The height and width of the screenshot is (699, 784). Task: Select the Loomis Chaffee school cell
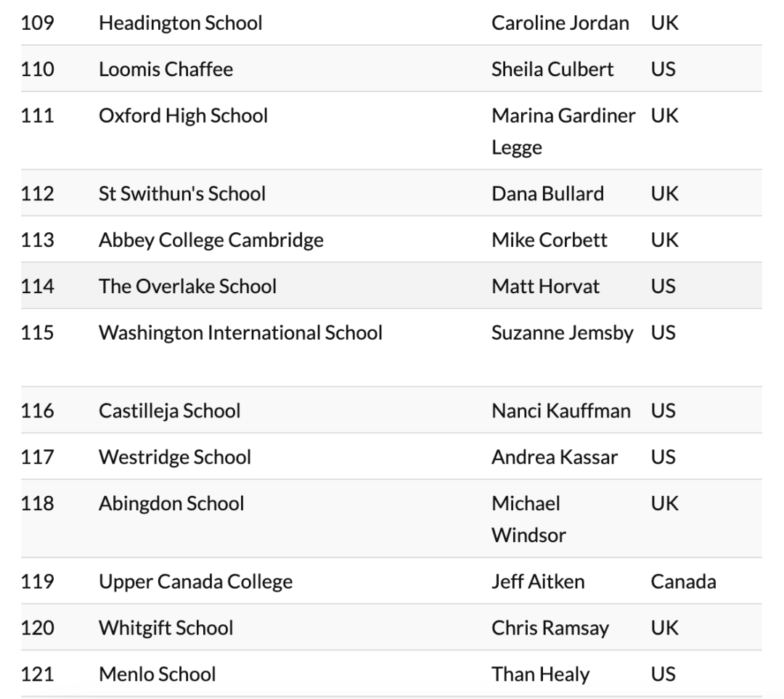(x=166, y=69)
